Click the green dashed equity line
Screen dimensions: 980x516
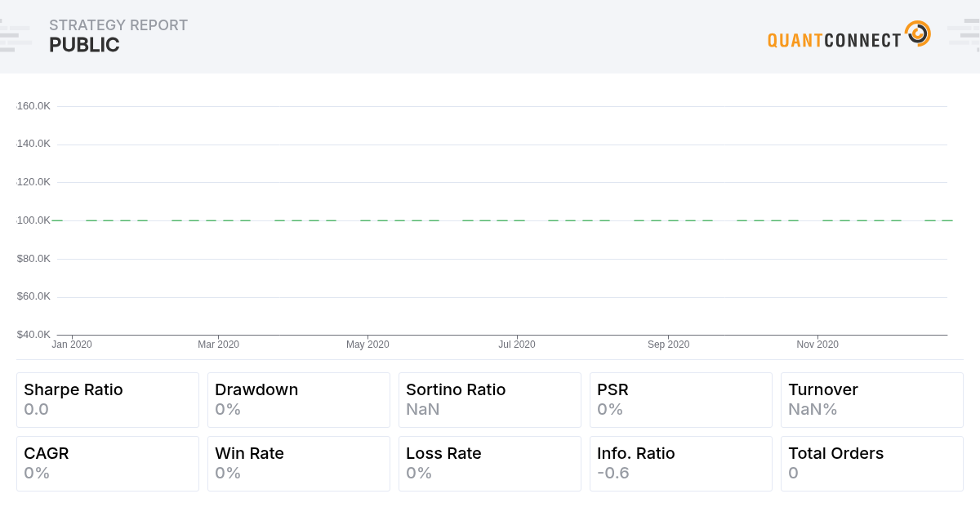point(502,220)
